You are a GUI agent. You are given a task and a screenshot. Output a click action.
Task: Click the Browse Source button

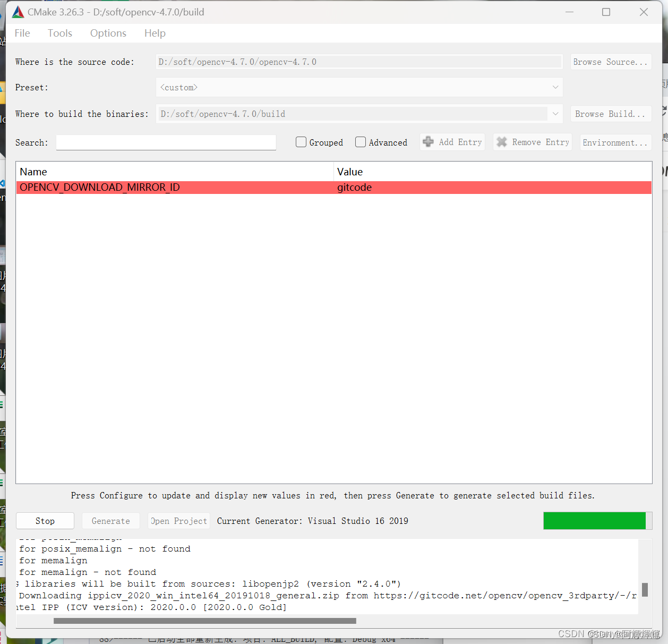[x=611, y=62]
